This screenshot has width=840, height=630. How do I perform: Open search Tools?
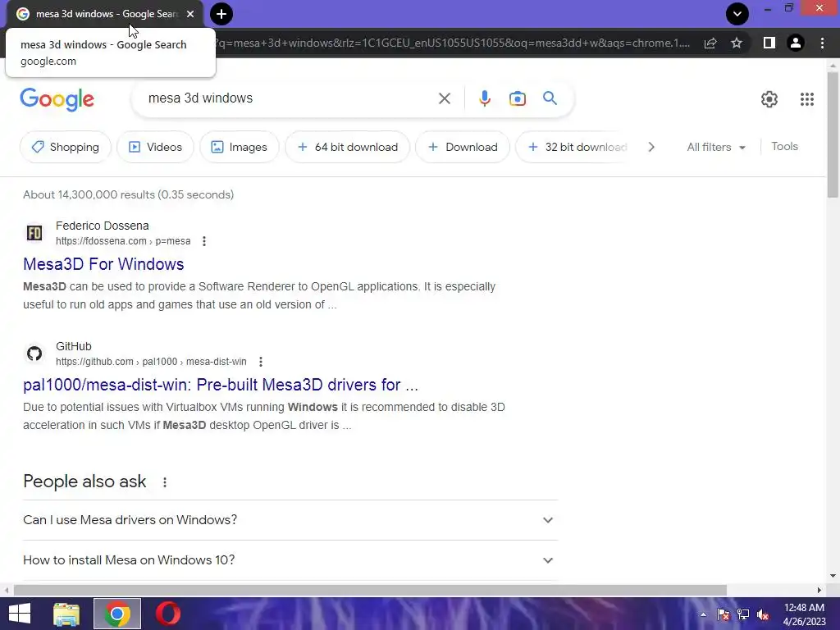(784, 146)
